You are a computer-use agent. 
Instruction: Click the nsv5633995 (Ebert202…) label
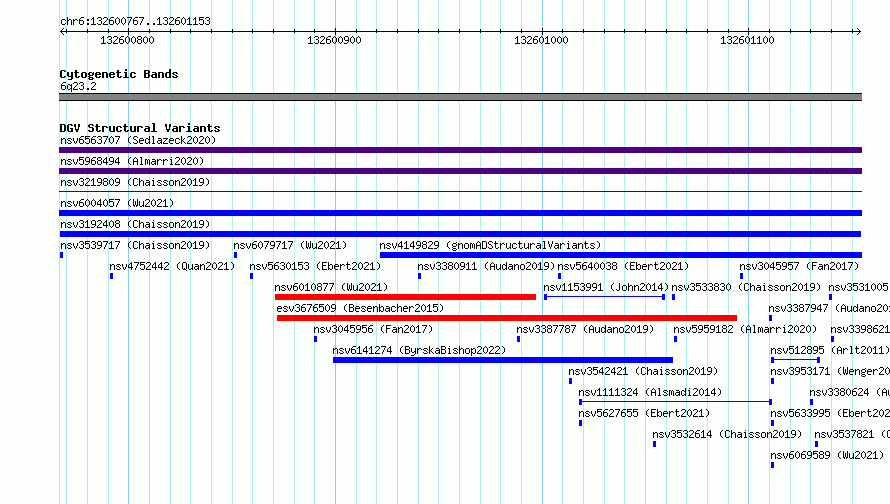click(830, 413)
